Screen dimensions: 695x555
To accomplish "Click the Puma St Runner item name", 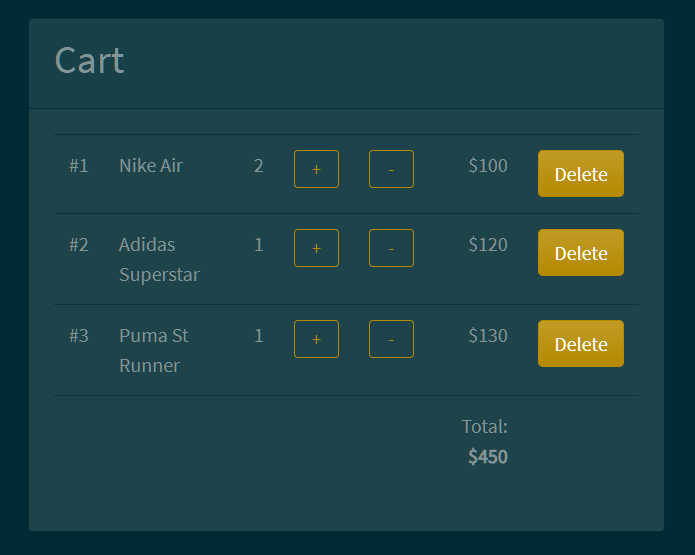I will pos(153,350).
